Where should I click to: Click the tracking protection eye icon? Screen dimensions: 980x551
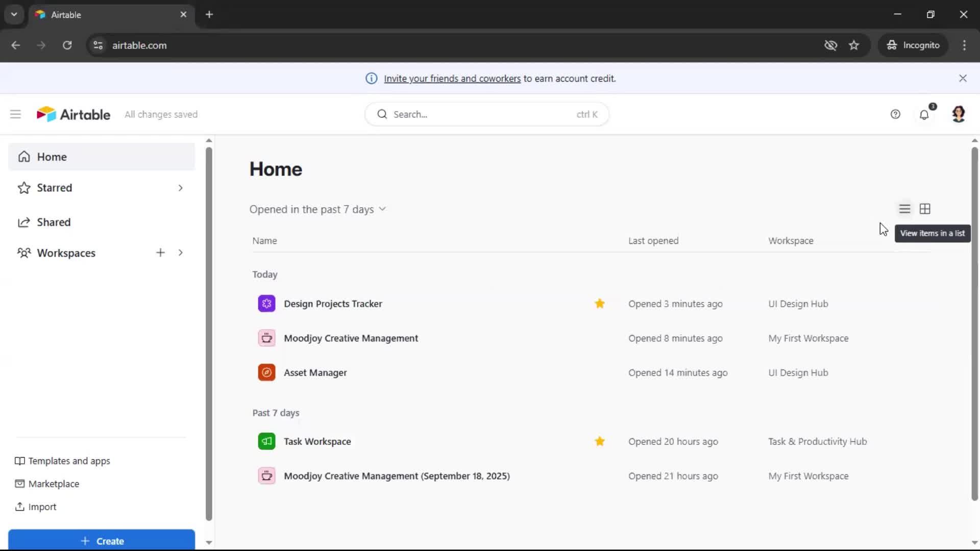[830, 45]
